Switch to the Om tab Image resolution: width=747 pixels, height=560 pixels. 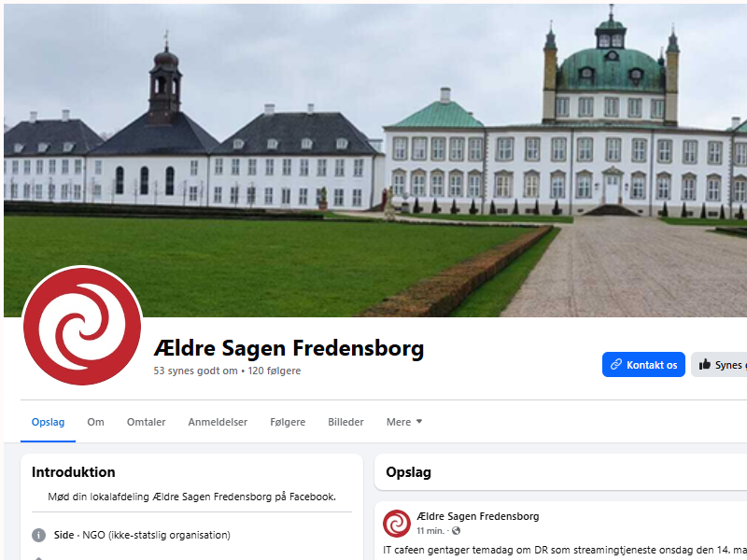tap(95, 422)
